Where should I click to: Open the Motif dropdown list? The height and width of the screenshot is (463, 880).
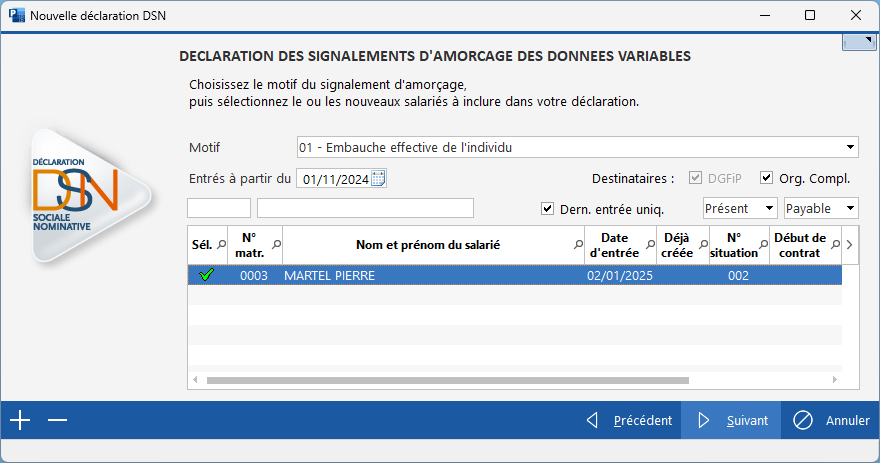point(851,148)
